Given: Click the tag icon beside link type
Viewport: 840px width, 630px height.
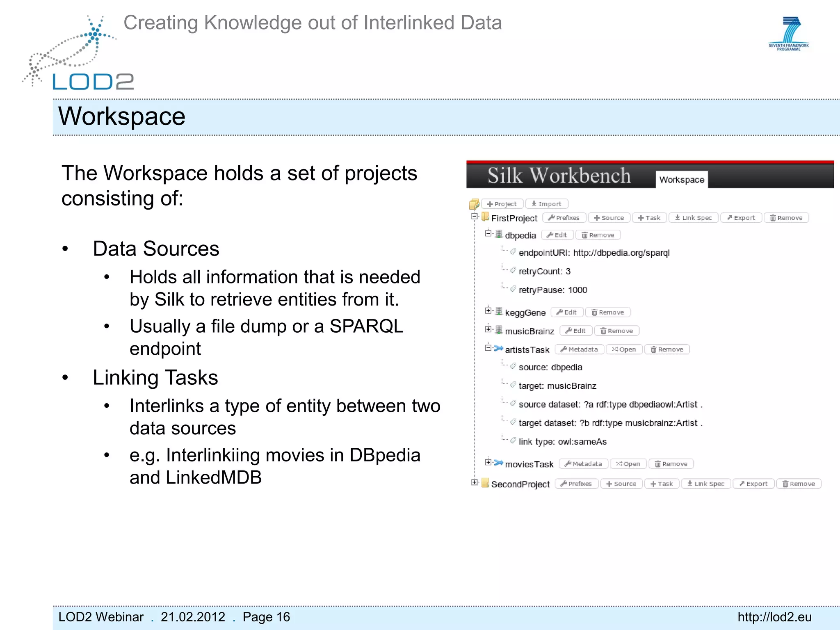Looking at the screenshot, I should 513,441.
